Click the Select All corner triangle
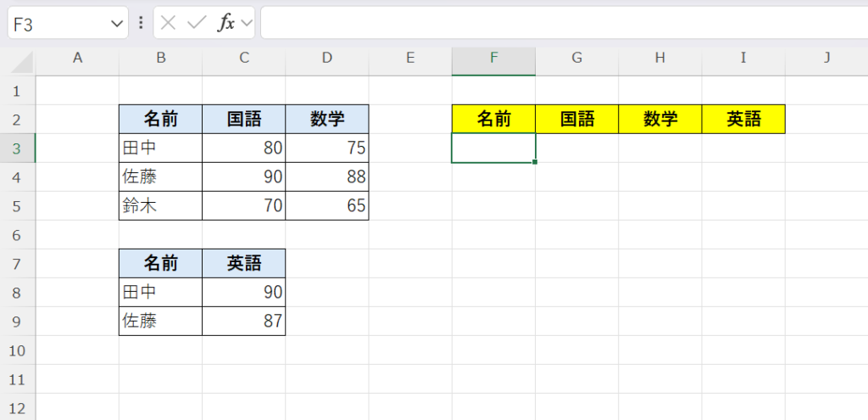This screenshot has height=420, width=868. tap(22, 62)
